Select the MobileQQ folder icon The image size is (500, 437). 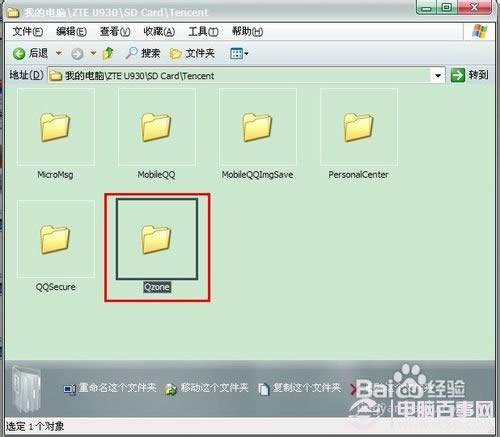[157, 127]
